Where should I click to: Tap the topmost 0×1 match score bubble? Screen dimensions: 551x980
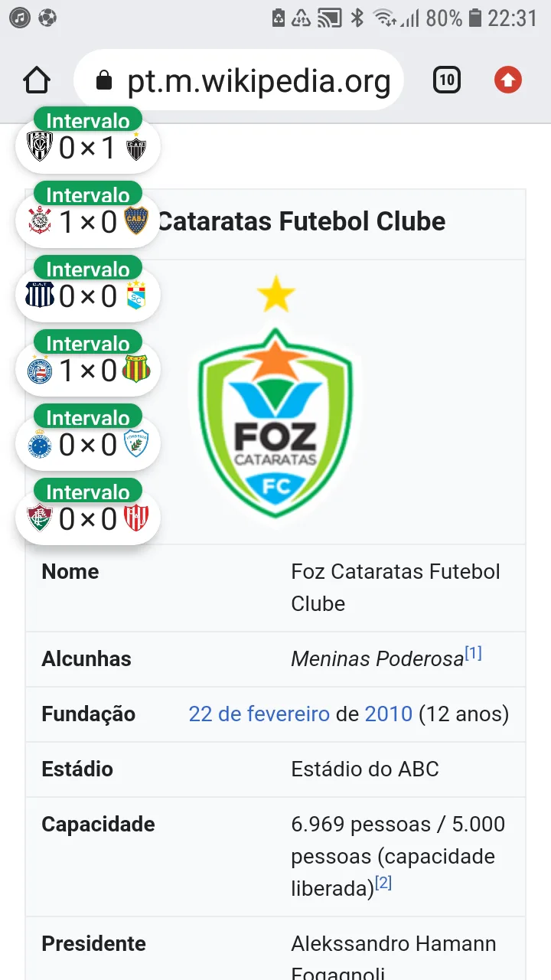point(88,147)
